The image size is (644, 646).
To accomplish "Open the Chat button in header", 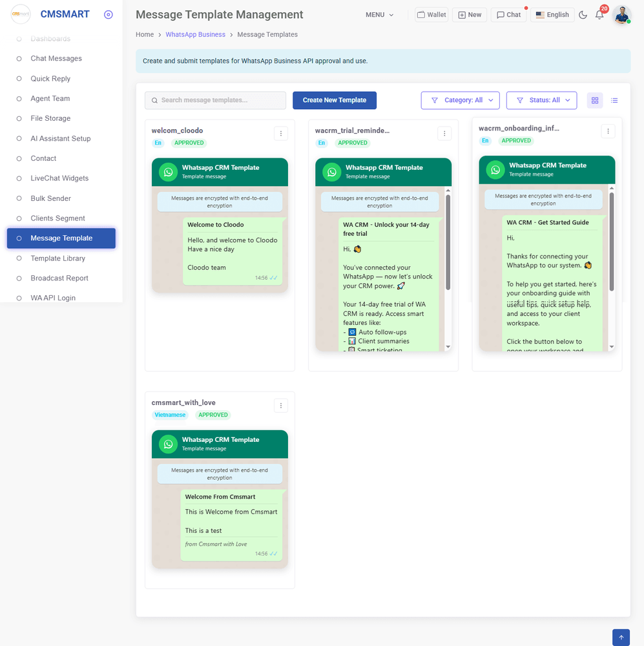I will point(508,15).
